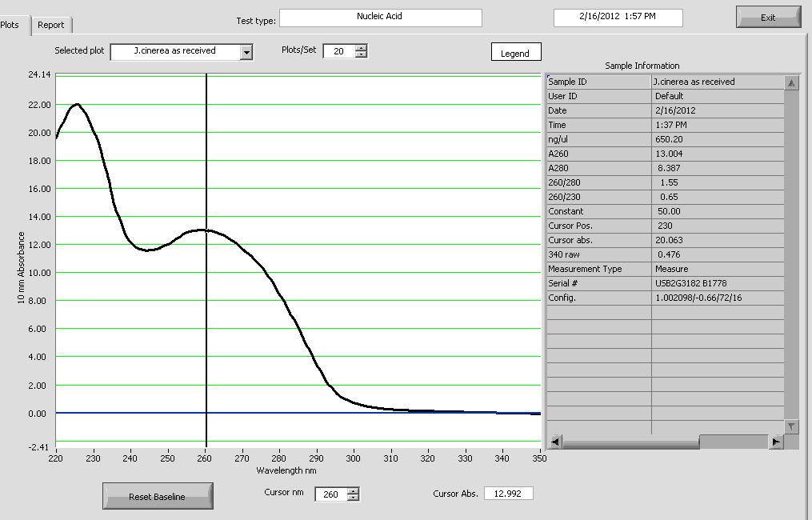This screenshot has height=520, width=812.
Task: Click the y-axis maximum value 24.14
Action: point(39,74)
